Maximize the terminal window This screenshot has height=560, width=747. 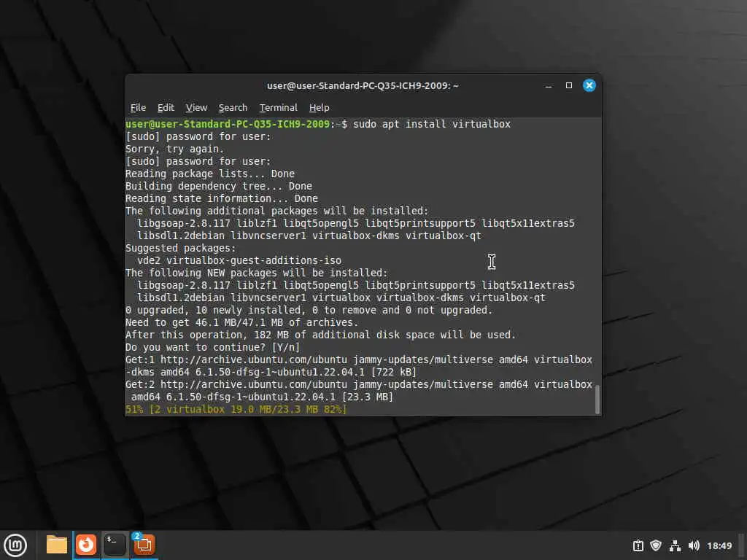tap(569, 85)
